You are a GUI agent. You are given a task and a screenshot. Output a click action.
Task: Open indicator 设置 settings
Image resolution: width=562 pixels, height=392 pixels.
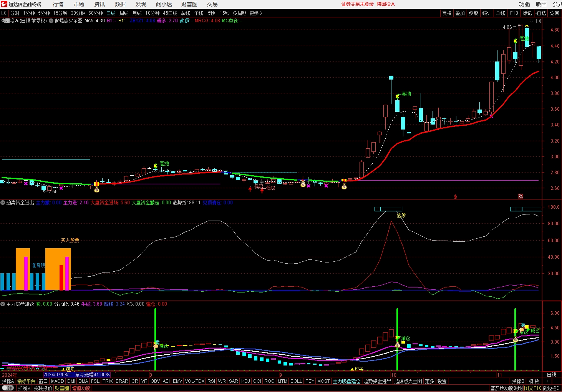(442, 381)
